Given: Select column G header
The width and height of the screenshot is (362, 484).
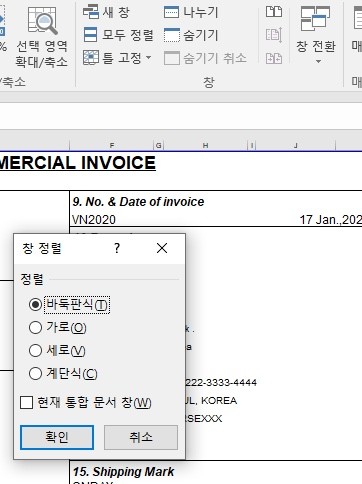Looking at the screenshot, I should pyautogui.click(x=158, y=145).
